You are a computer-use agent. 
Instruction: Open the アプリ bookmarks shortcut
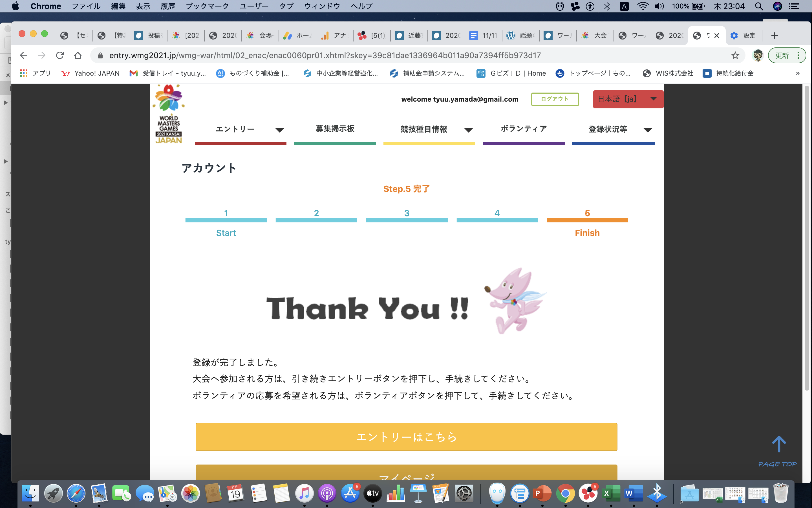[x=36, y=73]
